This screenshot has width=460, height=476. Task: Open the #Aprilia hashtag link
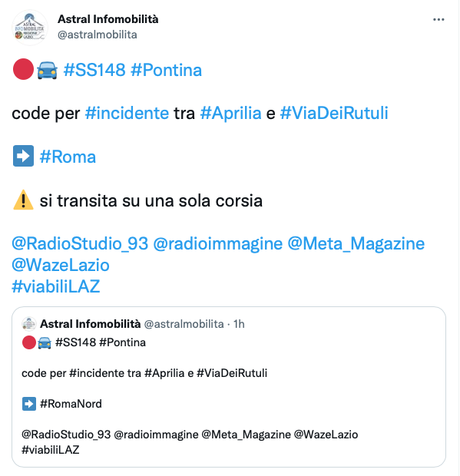click(x=230, y=113)
